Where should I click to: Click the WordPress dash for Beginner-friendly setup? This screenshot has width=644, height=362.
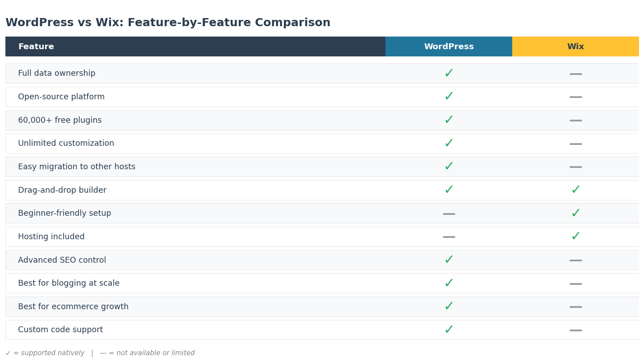[x=449, y=214]
